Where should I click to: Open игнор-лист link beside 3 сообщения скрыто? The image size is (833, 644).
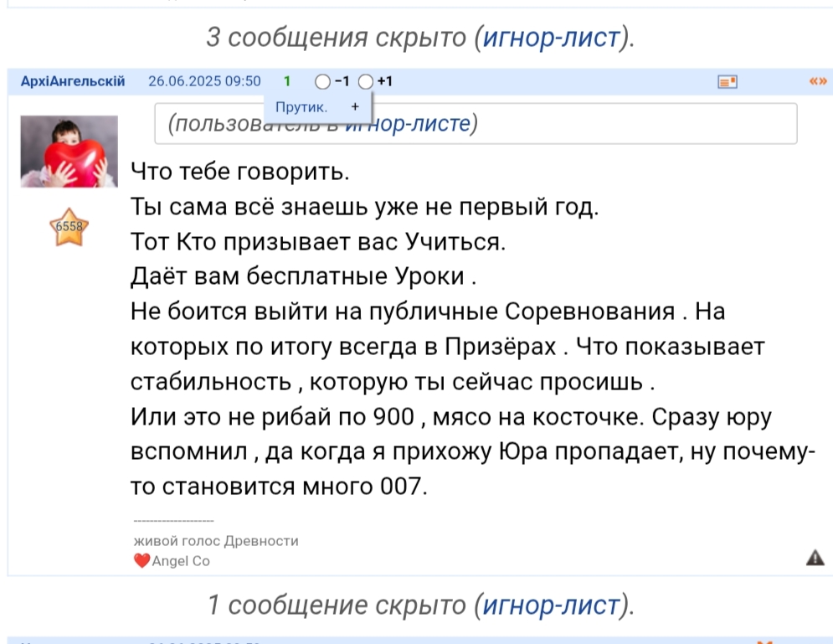553,37
